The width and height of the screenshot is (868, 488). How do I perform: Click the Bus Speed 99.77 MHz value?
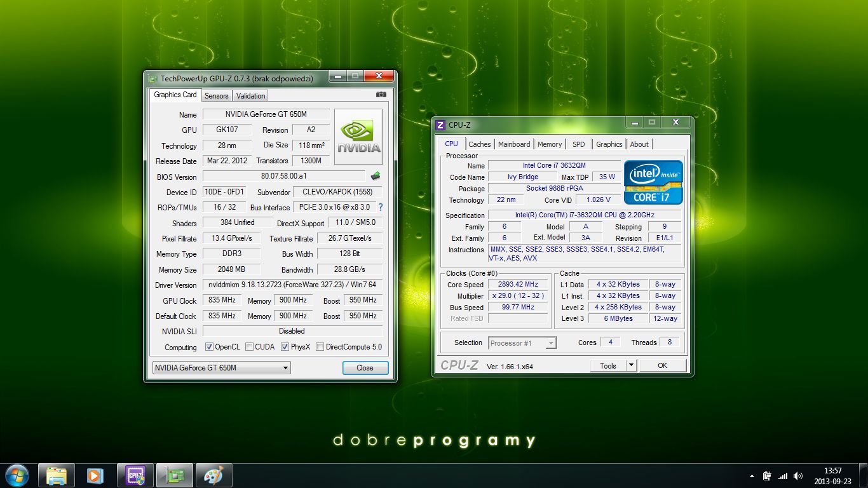coord(518,307)
